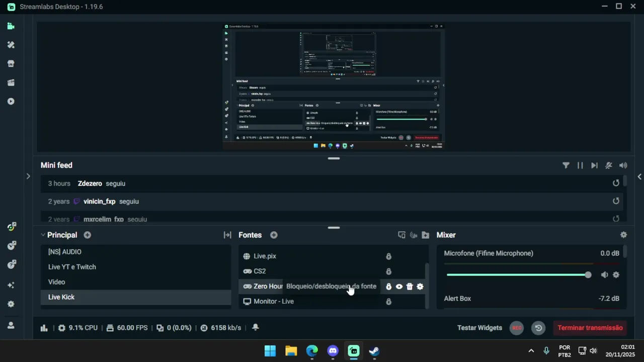Show hidden system tray icons
The width and height of the screenshot is (644, 362).
tap(531, 351)
